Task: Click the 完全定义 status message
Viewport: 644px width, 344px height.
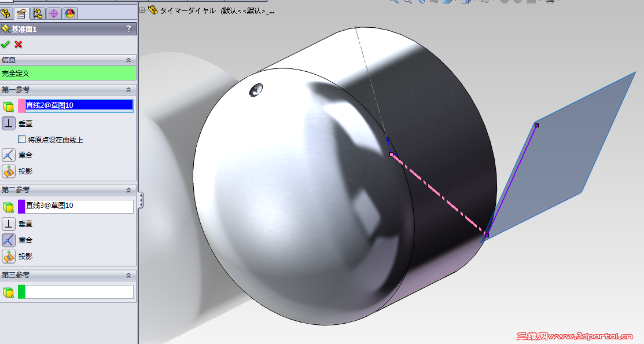Action: click(x=68, y=74)
